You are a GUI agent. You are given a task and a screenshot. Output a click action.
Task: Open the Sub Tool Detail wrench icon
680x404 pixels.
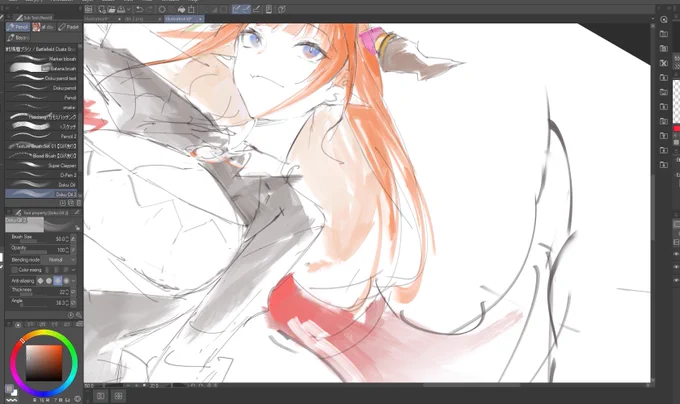pos(78,315)
